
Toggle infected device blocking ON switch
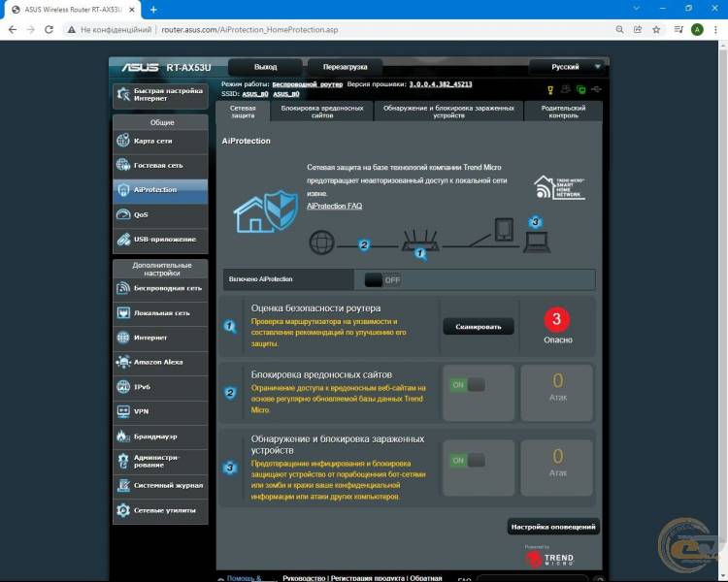pyautogui.click(x=467, y=461)
